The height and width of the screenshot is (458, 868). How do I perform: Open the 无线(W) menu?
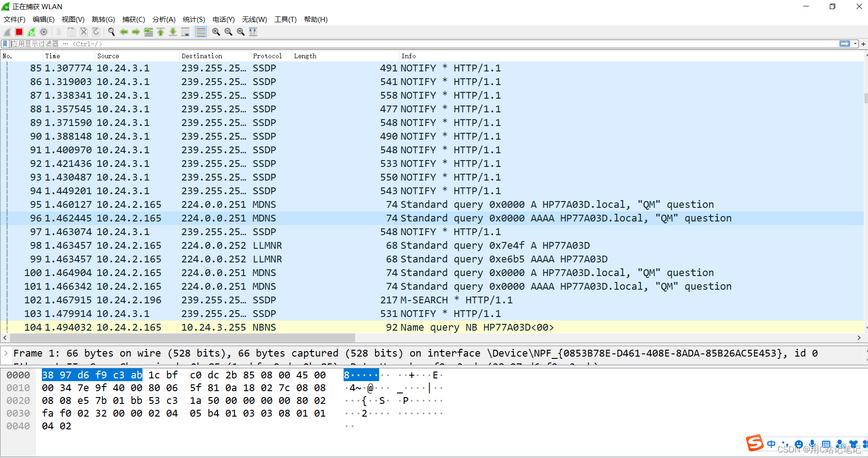pyautogui.click(x=254, y=19)
